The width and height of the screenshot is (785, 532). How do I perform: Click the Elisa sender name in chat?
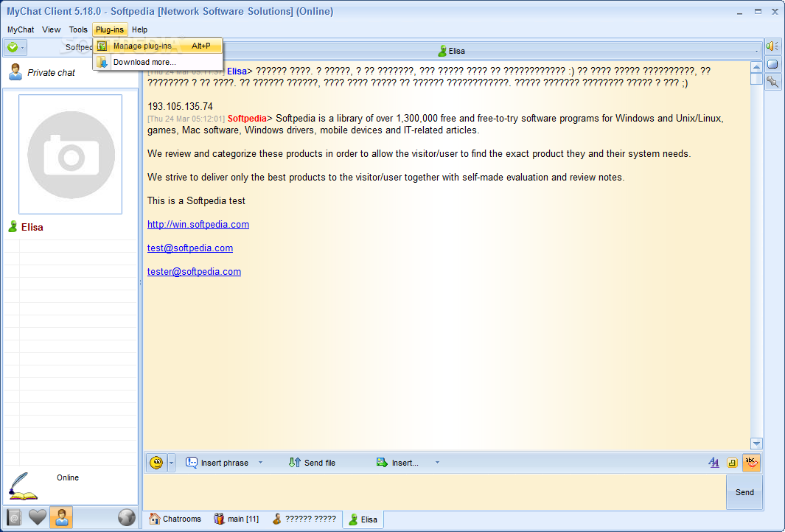(x=237, y=71)
